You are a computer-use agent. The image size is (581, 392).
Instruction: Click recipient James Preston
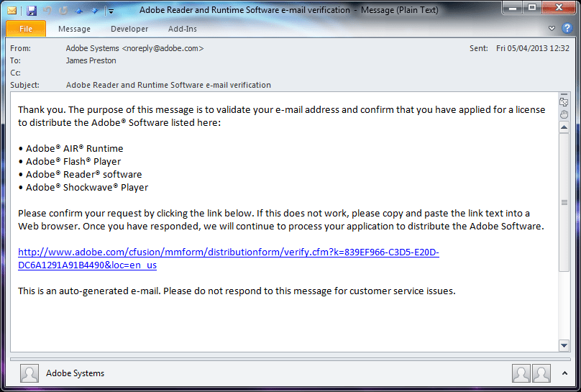pyautogui.click(x=91, y=60)
